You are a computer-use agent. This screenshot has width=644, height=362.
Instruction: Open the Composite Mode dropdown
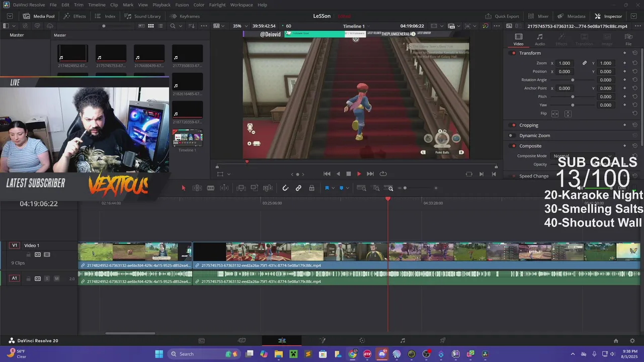(x=583, y=156)
